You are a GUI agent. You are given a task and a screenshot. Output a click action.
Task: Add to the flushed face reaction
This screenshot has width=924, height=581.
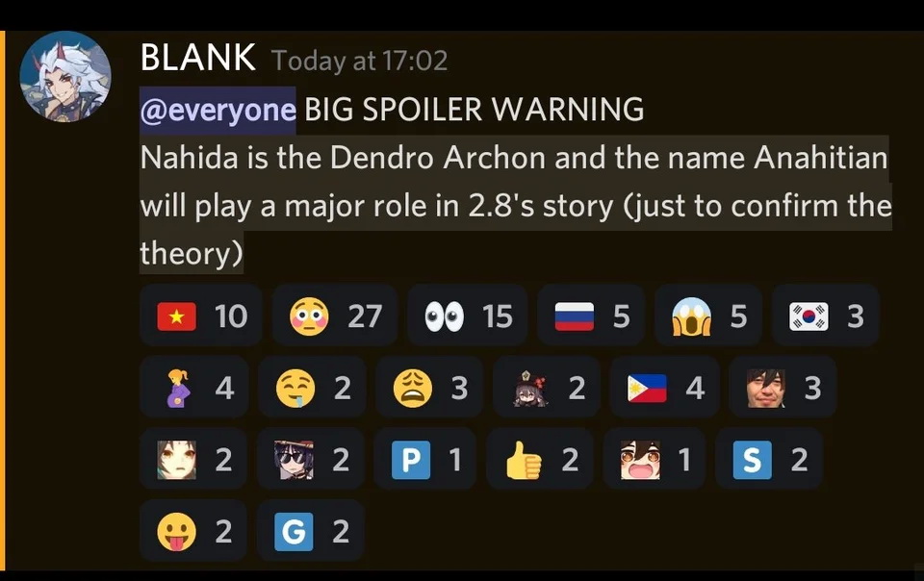(335, 316)
